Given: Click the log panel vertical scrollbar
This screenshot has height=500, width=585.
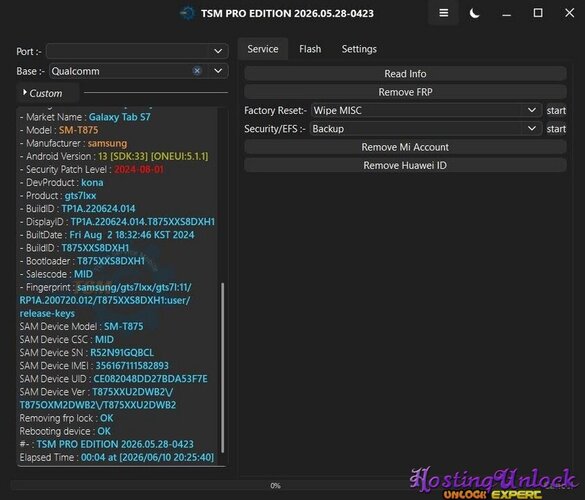Looking at the screenshot, I should tap(223, 368).
